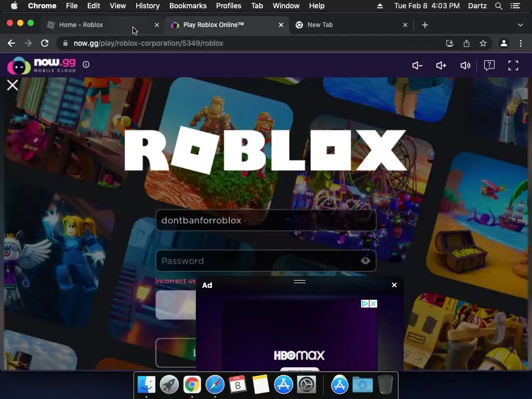Open the View menu
The image size is (532, 399).
[x=118, y=6]
